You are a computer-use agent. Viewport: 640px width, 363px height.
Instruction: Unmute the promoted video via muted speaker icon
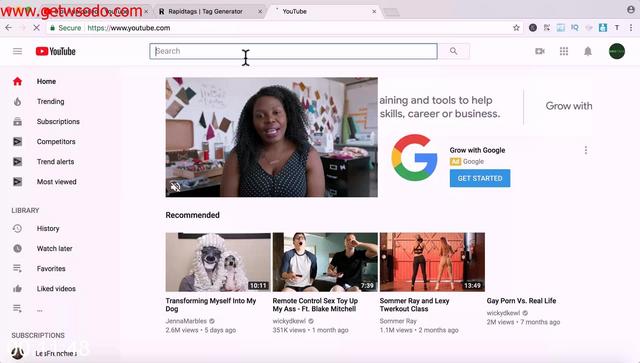[176, 187]
